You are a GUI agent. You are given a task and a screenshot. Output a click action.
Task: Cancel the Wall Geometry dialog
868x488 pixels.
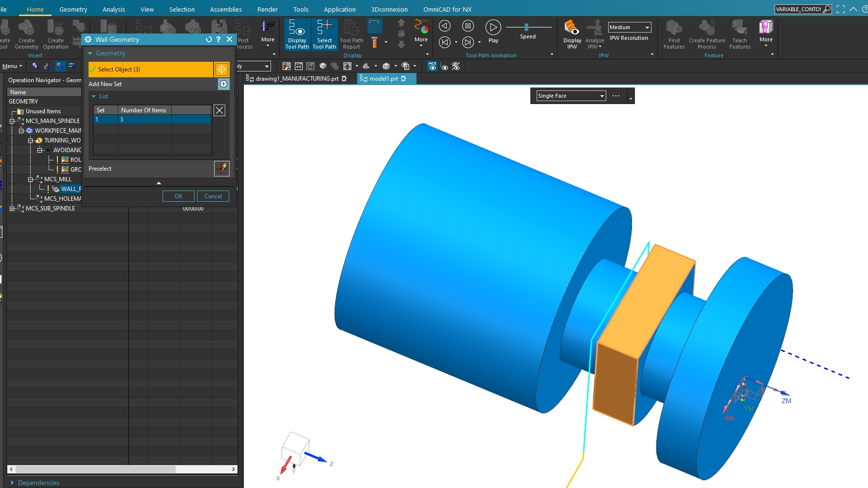213,196
